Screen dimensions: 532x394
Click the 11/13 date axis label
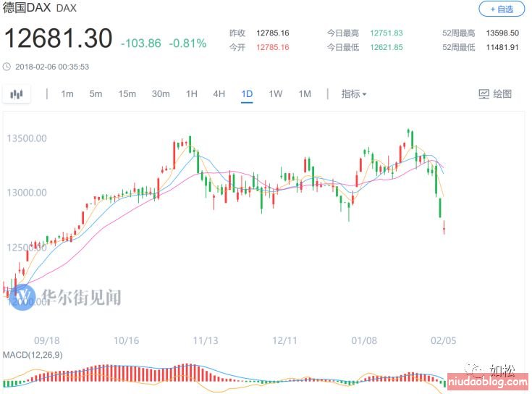pyautogui.click(x=206, y=340)
